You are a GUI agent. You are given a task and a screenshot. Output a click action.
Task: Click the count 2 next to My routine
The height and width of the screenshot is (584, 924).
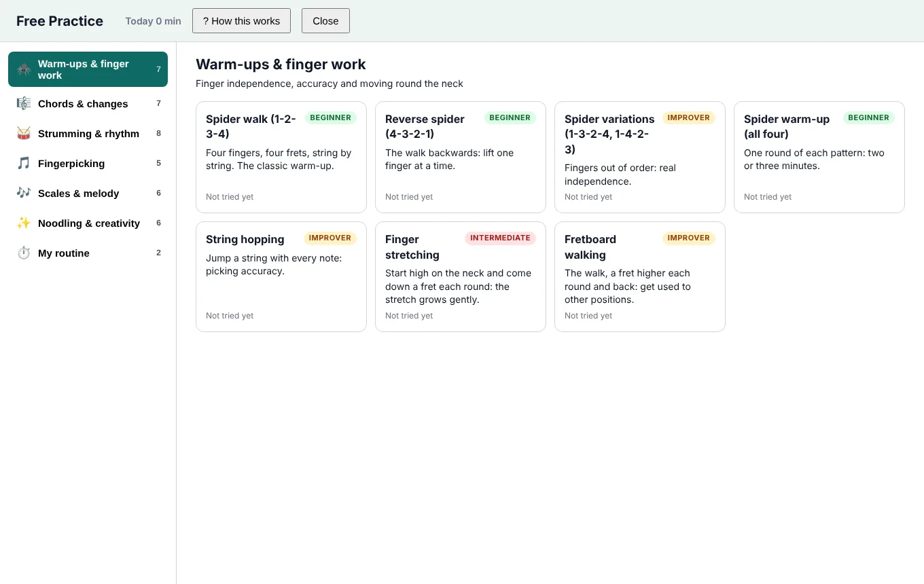coord(159,253)
